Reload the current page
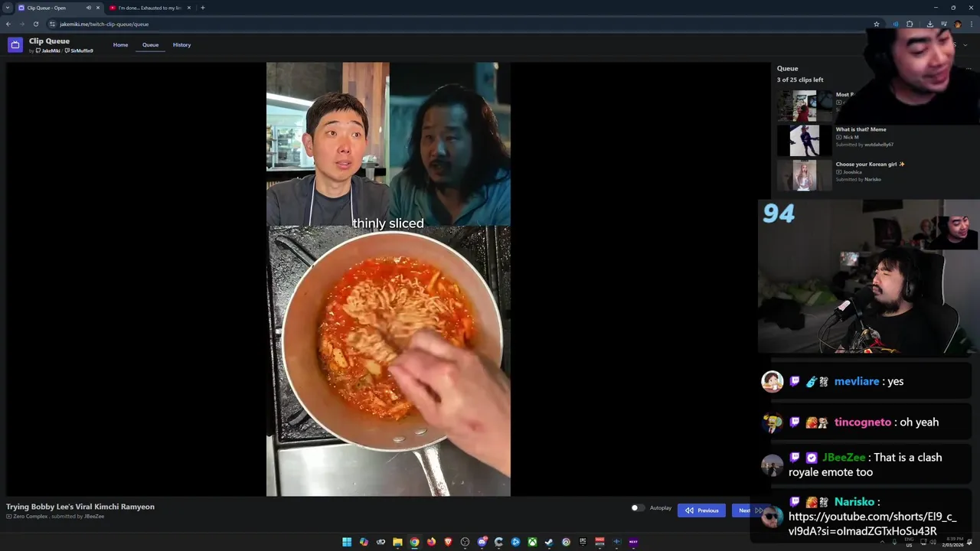980x551 pixels. [35, 24]
